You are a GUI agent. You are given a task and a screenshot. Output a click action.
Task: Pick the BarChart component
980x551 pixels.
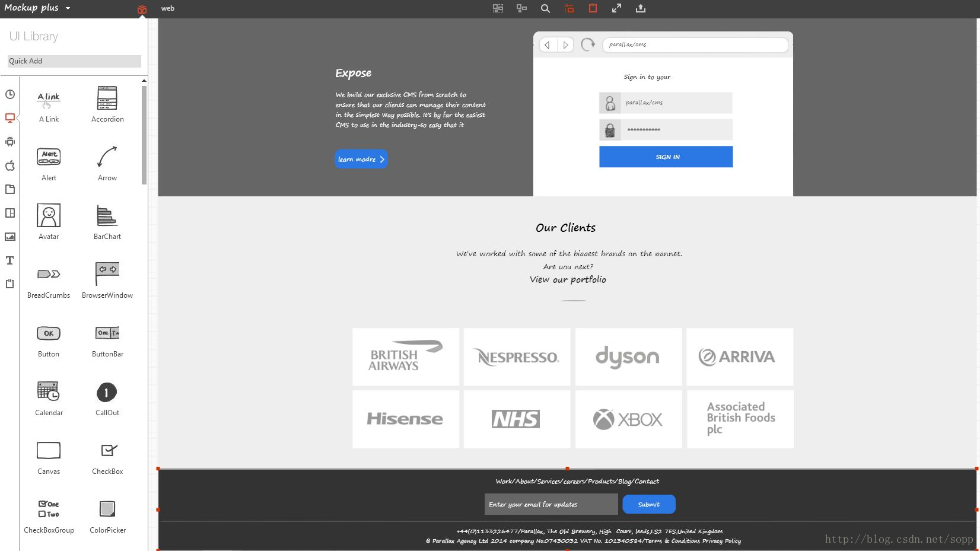point(107,222)
